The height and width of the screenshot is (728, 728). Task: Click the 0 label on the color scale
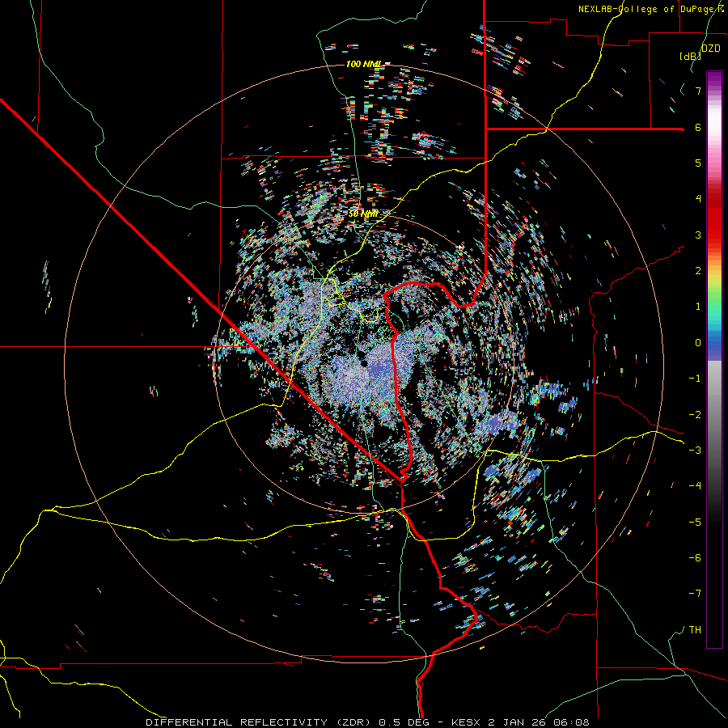pos(698,343)
